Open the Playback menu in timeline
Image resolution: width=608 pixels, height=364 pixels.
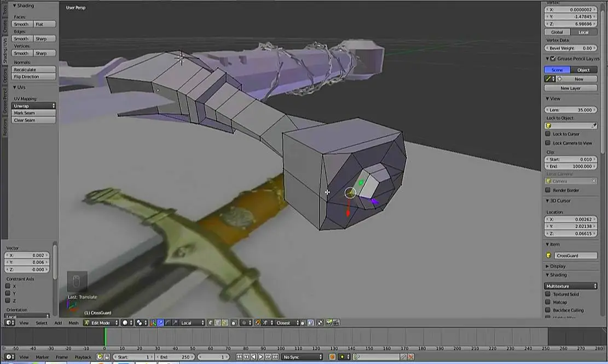tap(83, 357)
